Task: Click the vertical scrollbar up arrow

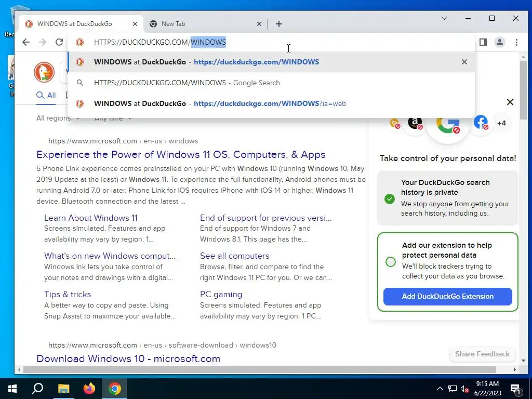Action: point(523,57)
